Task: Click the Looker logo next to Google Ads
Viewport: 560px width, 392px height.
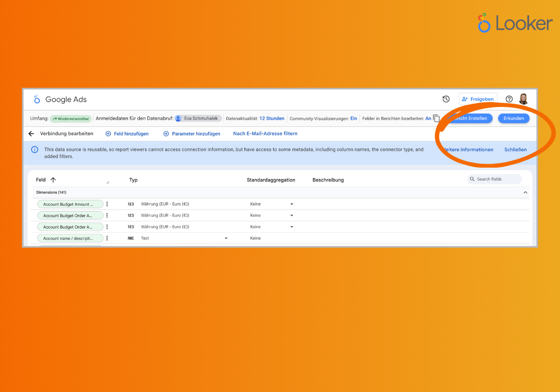Action: tap(37, 99)
